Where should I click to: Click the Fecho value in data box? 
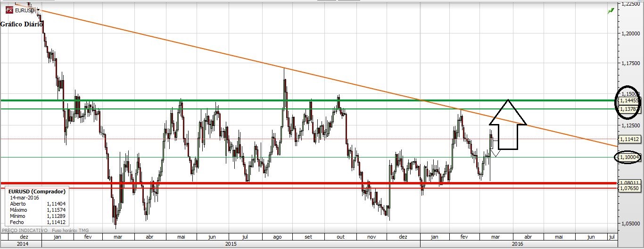coord(56,222)
